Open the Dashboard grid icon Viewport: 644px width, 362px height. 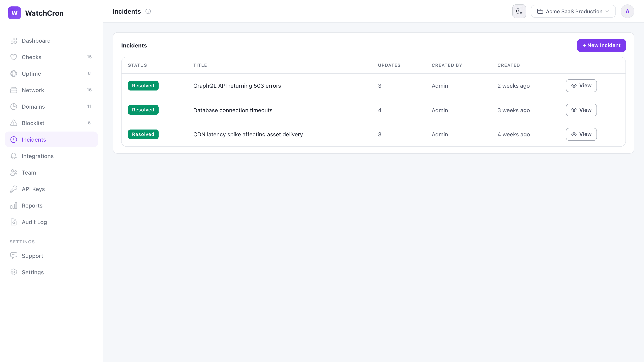(x=13, y=41)
